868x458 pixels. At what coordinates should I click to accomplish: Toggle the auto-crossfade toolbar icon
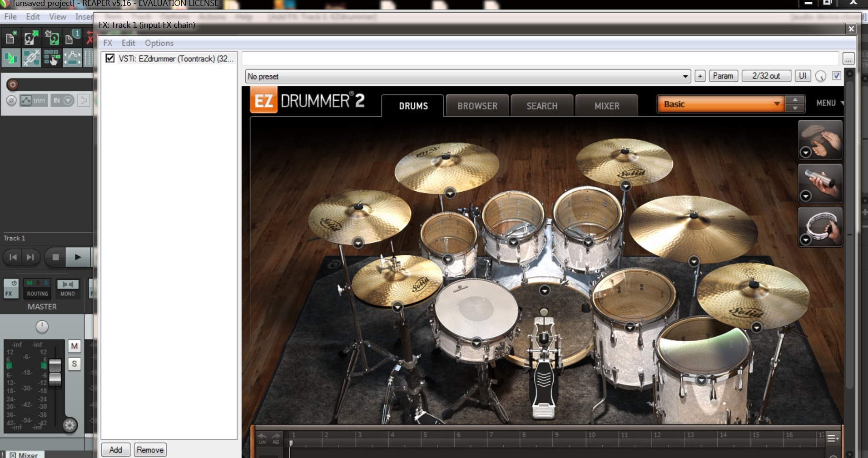coord(10,58)
